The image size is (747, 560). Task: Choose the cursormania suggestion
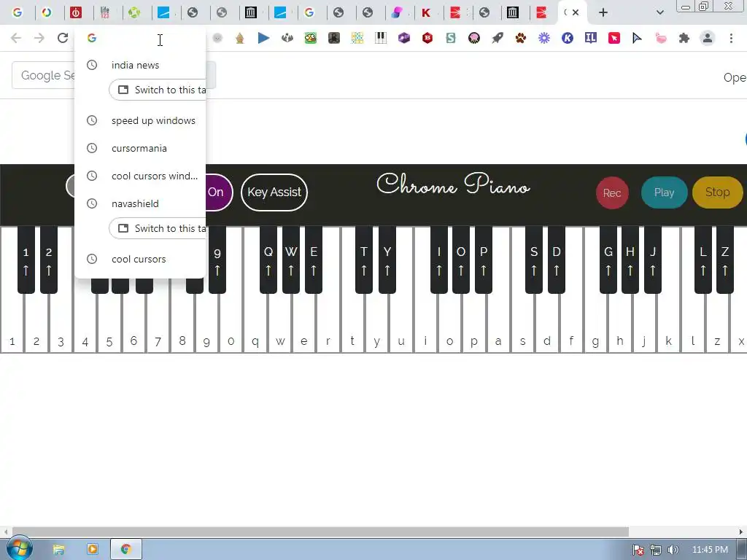click(141, 148)
